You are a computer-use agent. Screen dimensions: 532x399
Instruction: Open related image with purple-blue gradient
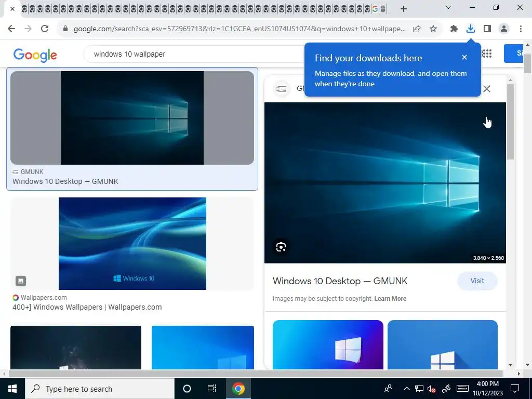328,344
